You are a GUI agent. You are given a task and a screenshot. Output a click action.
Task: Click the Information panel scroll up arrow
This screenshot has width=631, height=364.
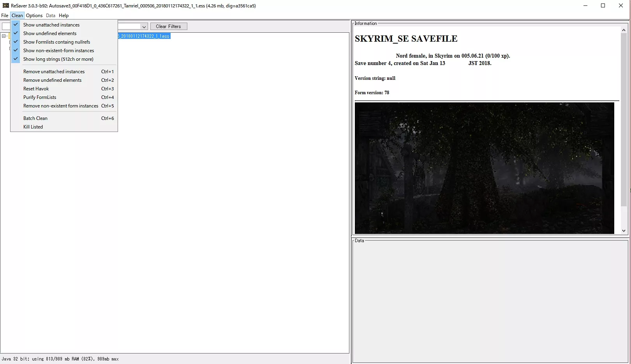624,30
